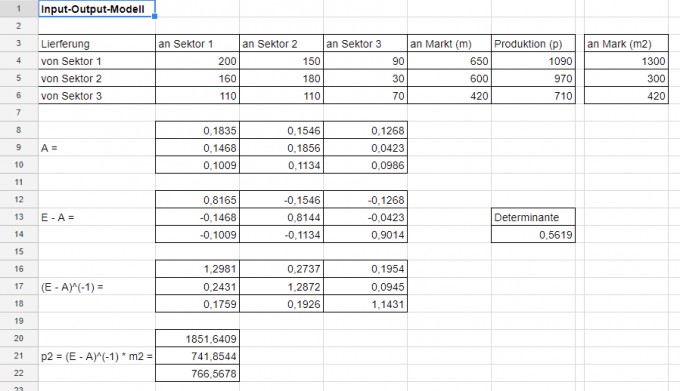
Task: Select the cell containing 150
Action: [x=281, y=61]
